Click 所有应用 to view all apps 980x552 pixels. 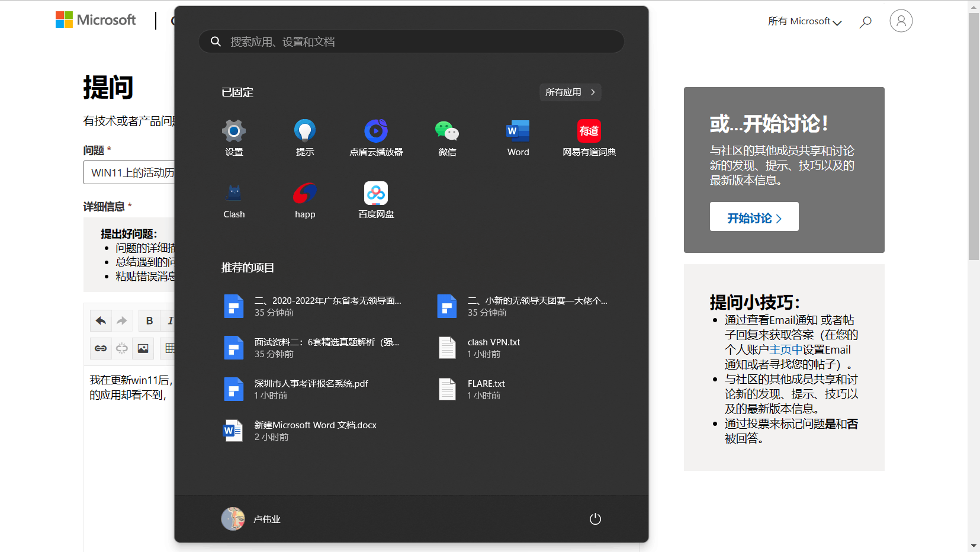(x=570, y=92)
